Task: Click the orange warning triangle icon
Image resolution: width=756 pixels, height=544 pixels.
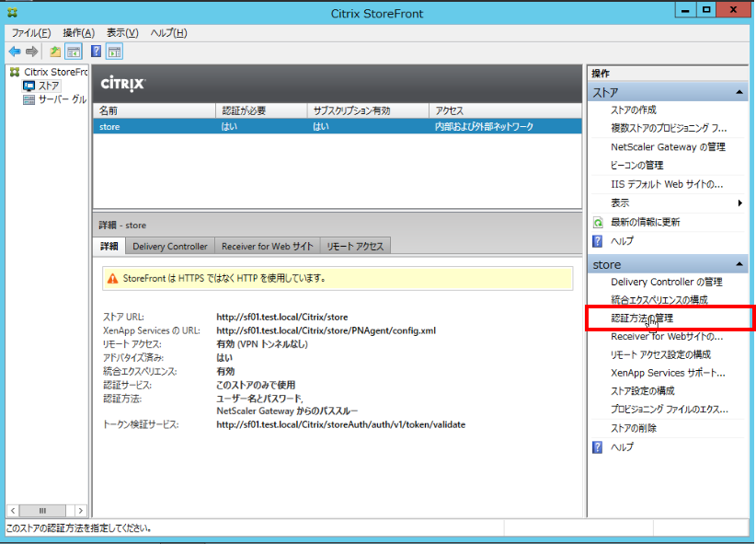Action: tap(112, 279)
